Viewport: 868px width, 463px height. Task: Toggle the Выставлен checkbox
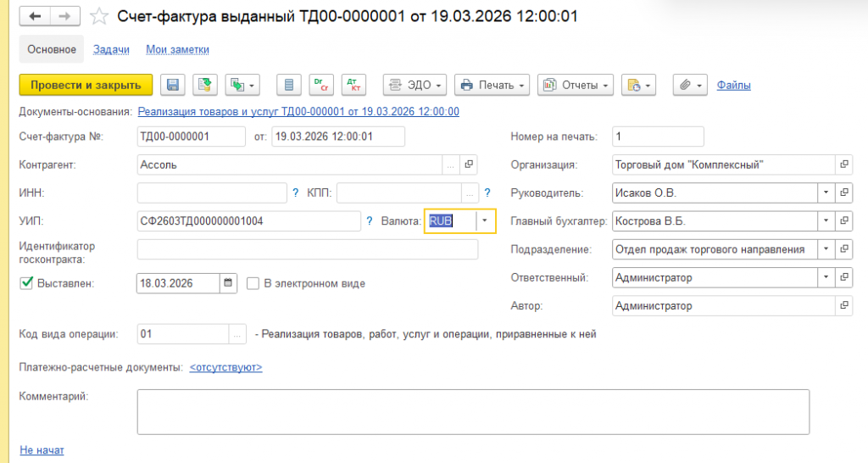pyautogui.click(x=26, y=283)
